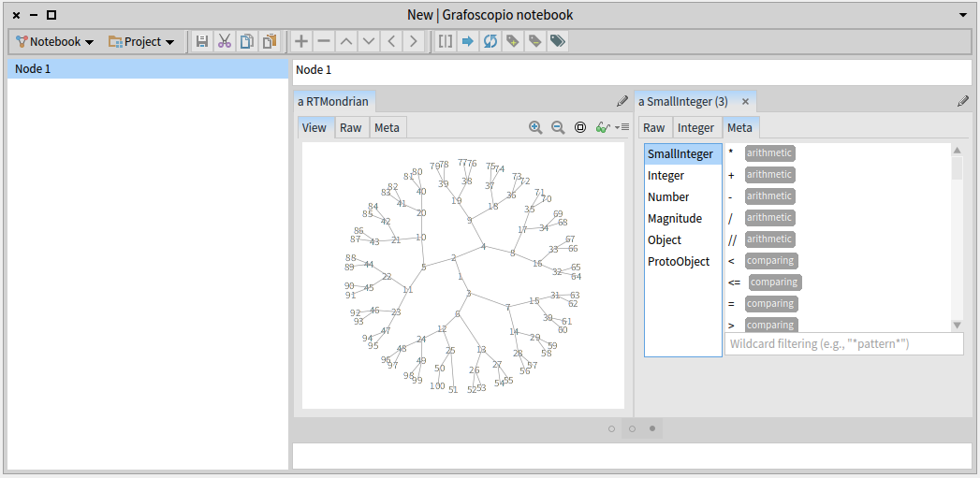Select the Object class in the hierarchy list
This screenshot has width=980, height=478.
coord(683,240)
